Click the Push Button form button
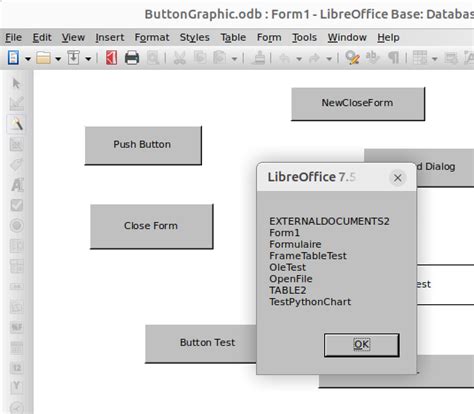Image resolution: width=474 pixels, height=414 pixels. pos(143,145)
